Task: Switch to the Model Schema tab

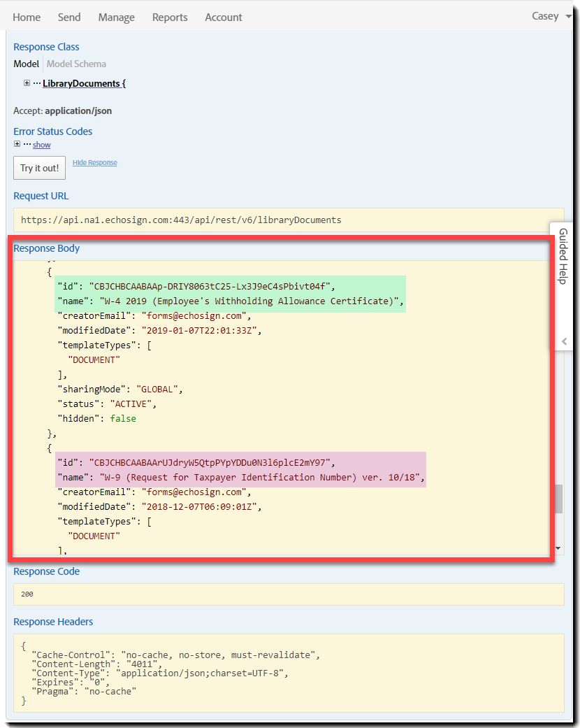Action: [76, 64]
